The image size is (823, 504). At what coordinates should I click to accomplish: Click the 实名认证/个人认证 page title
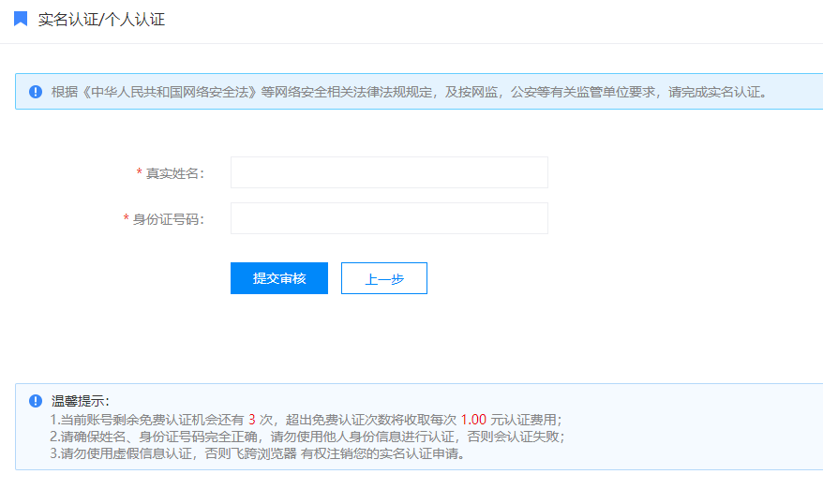click(101, 19)
